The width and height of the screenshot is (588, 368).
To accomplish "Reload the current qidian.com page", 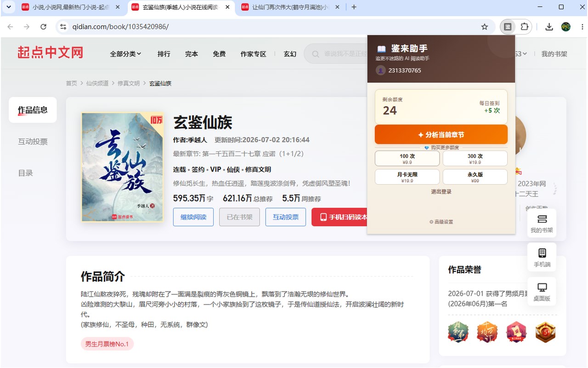I will coord(44,27).
